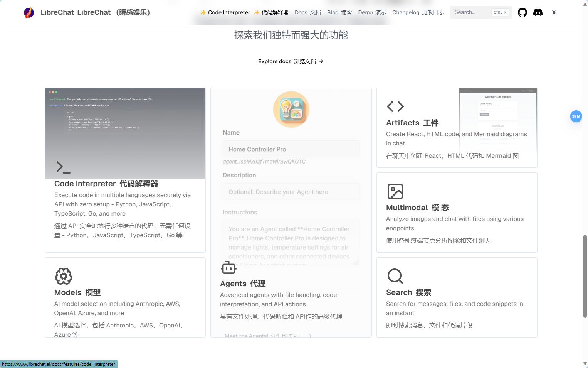Click the text 使用各种终端节点分析图像和文件聊天
This screenshot has width=588, height=368.
(438, 241)
